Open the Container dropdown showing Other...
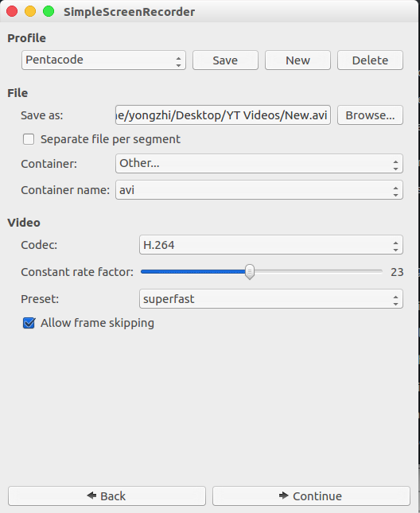Viewport: 420px width, 513px height. click(259, 164)
